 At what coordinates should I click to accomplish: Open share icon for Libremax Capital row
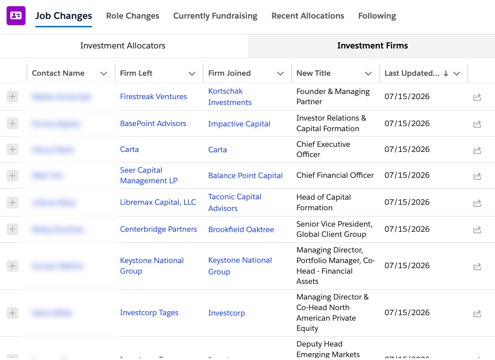pyautogui.click(x=477, y=203)
